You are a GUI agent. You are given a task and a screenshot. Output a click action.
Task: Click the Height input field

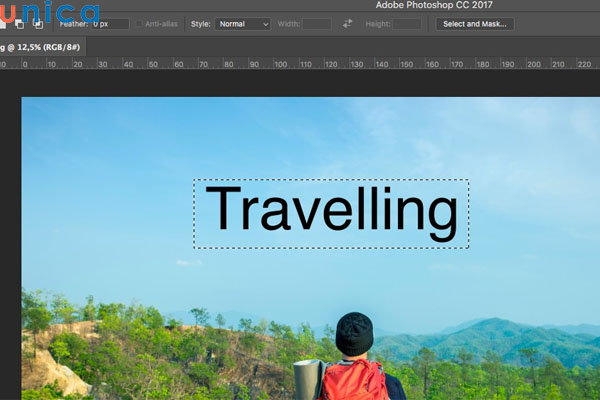pyautogui.click(x=406, y=23)
